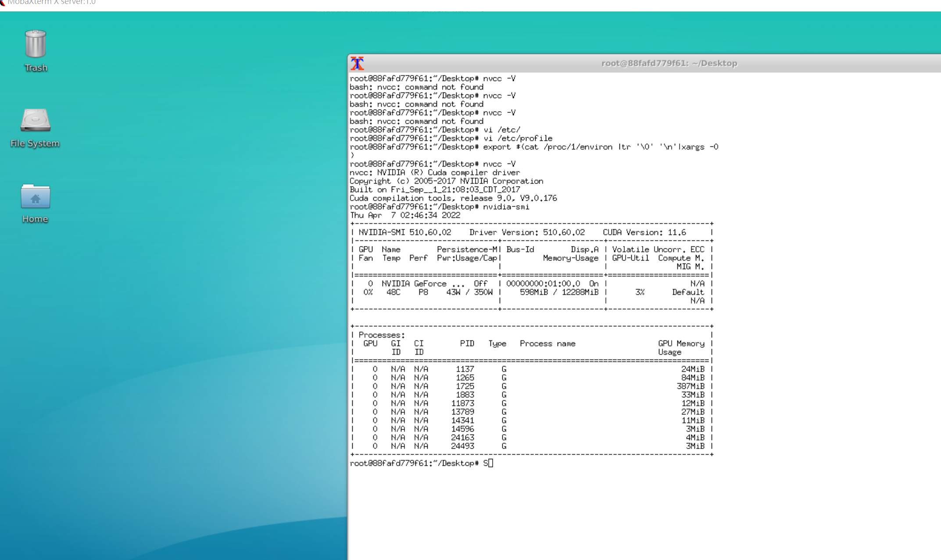Open the File System drive icon
Image resolution: width=941 pixels, height=560 pixels.
tap(36, 120)
